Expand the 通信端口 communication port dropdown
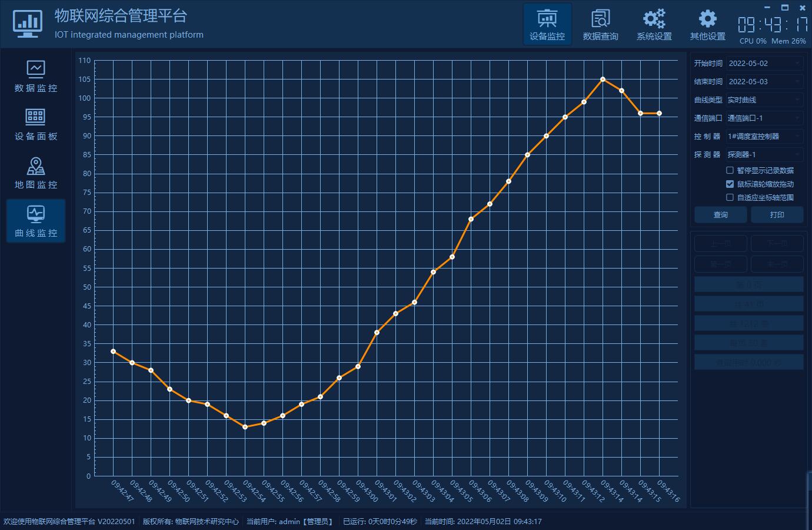 pyautogui.click(x=764, y=118)
